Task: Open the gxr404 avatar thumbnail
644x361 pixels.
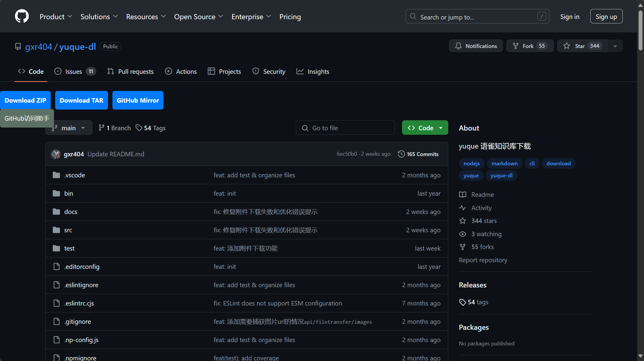Action: click(x=56, y=154)
